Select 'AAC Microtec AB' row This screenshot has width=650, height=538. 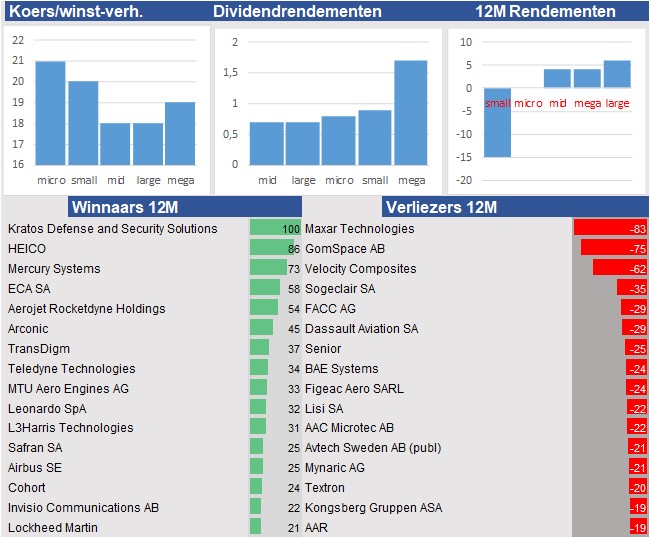click(349, 428)
